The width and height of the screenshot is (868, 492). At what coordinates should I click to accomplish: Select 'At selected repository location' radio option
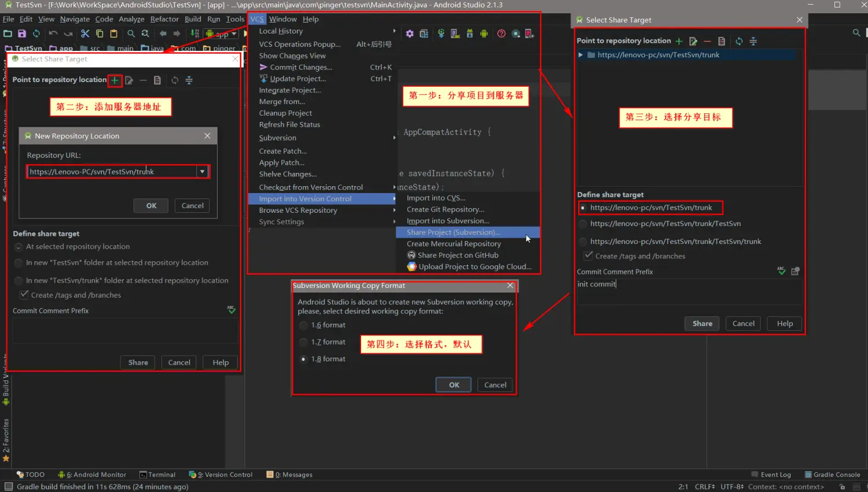click(x=19, y=247)
